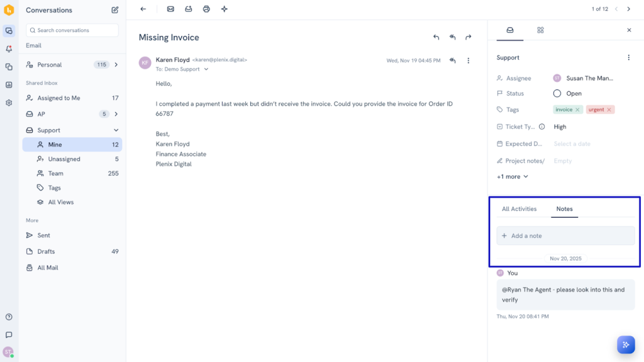The image size is (644, 362).
Task: Select an Expected Date
Action: coord(572,144)
